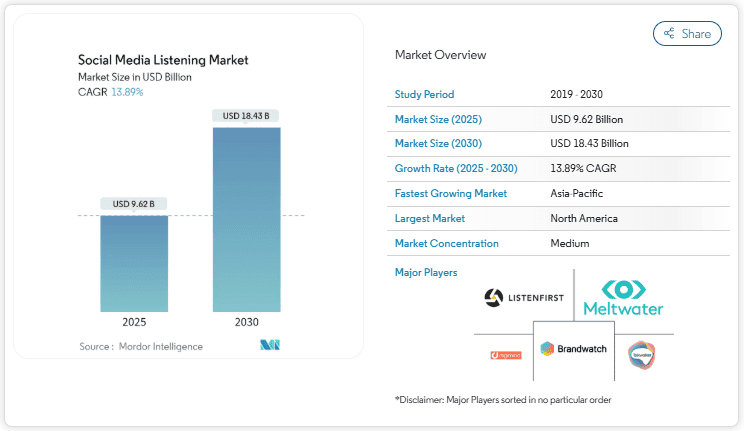Click the 2025 bar in the chart

[134, 263]
